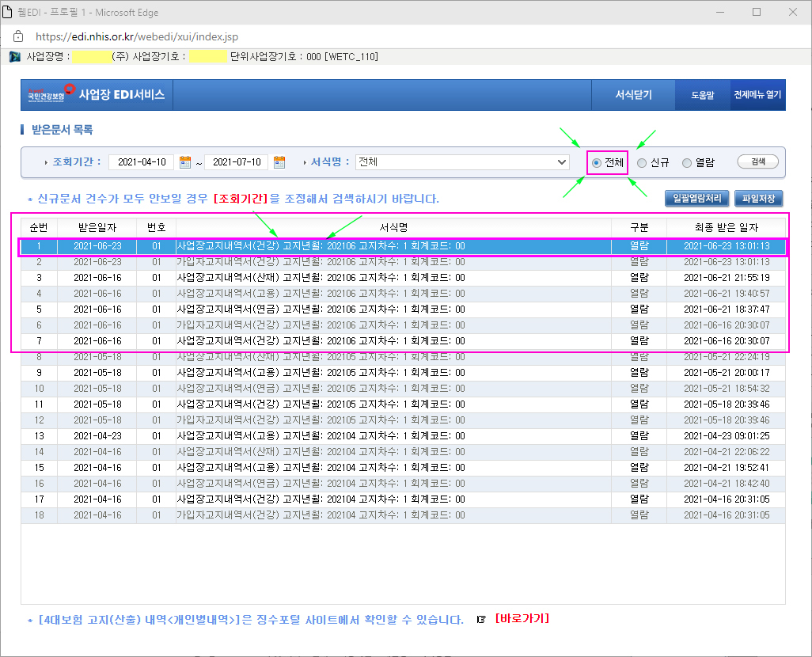
Task: Open the end date calendar picker
Action: 279,162
